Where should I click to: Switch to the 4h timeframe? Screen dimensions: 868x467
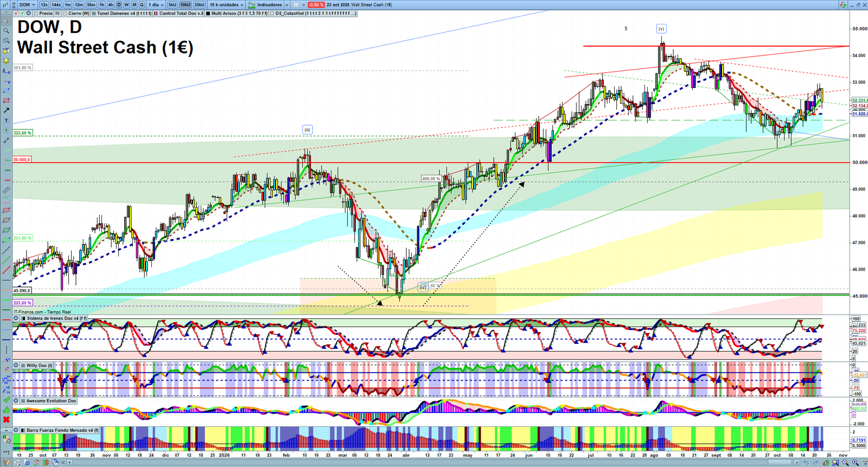click(111, 5)
